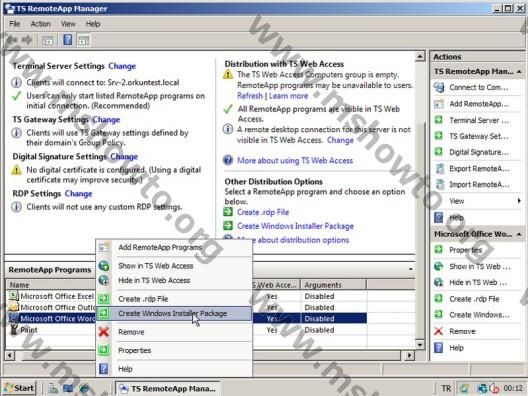This screenshot has width=528, height=396.
Task: Choose Remove from the context menu
Action: (174, 332)
